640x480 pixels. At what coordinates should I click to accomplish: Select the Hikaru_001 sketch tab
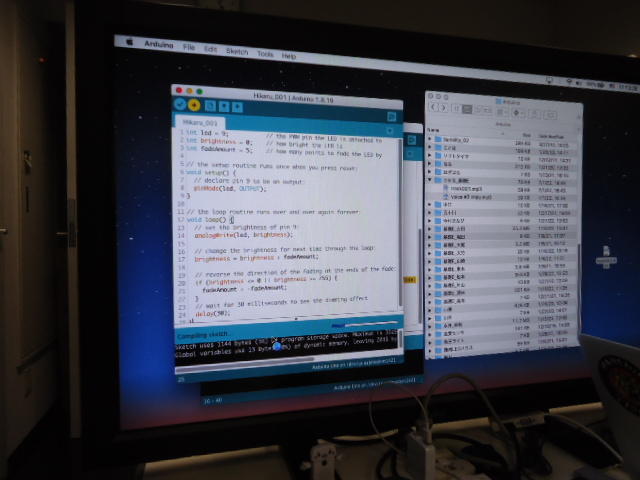[199, 122]
